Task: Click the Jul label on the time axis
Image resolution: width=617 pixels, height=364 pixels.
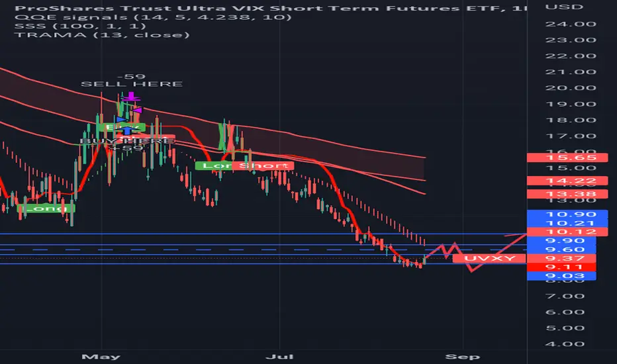Action: [280, 357]
